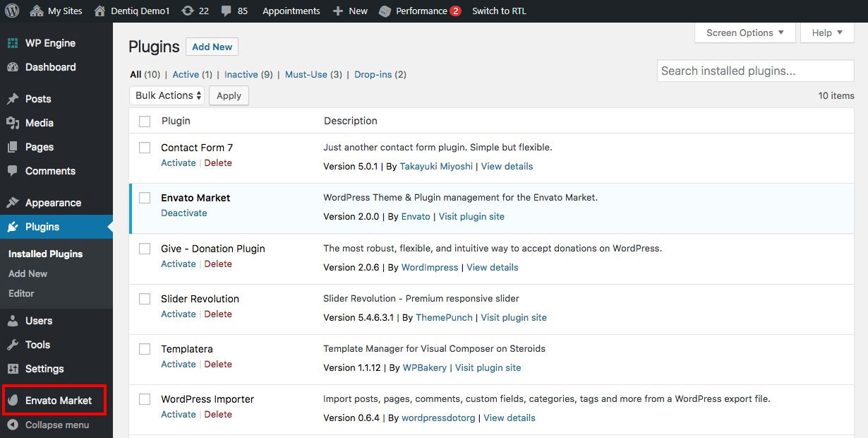Tick the Slider Revolution plugin checkbox
The width and height of the screenshot is (868, 438).
[x=145, y=299]
